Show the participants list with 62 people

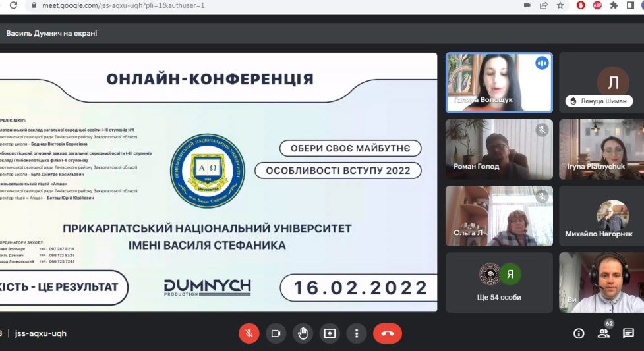pos(604,333)
